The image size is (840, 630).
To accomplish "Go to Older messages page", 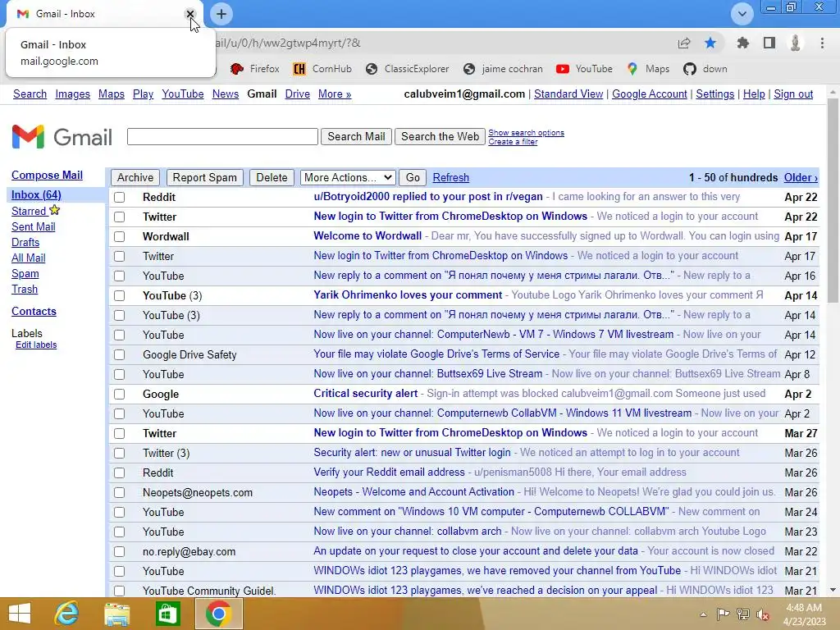I will 801,177.
